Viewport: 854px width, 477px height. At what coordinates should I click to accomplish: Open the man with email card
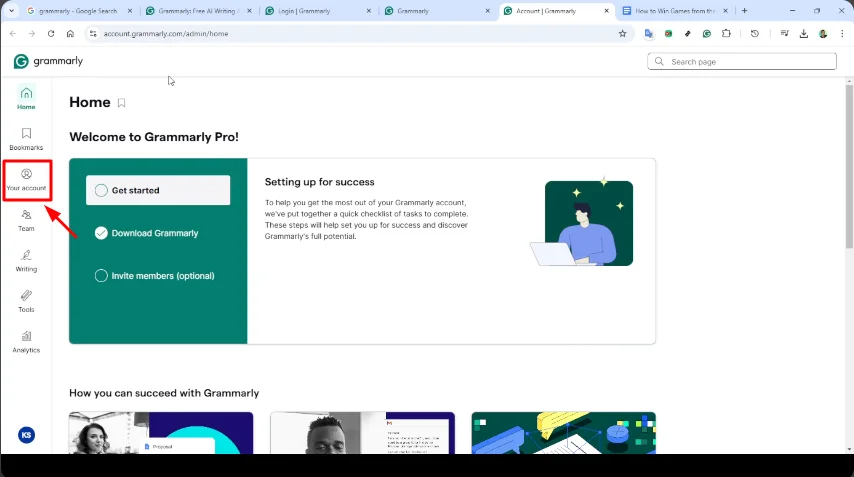pyautogui.click(x=362, y=433)
